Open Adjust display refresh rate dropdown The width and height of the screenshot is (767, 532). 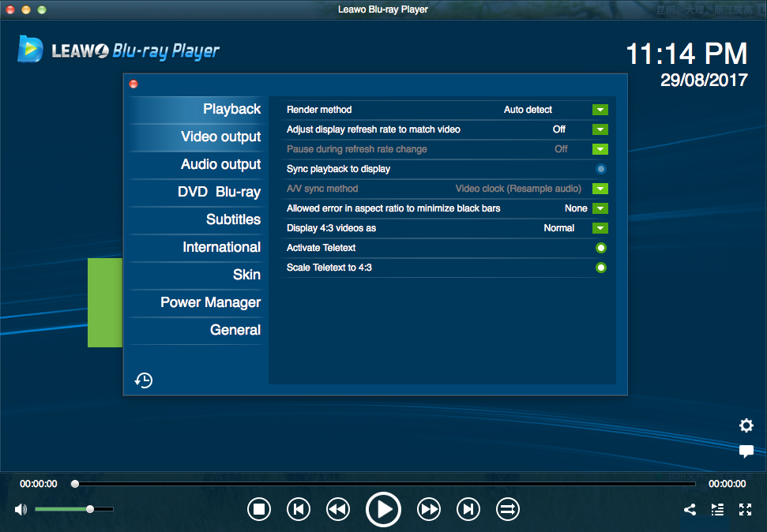600,129
